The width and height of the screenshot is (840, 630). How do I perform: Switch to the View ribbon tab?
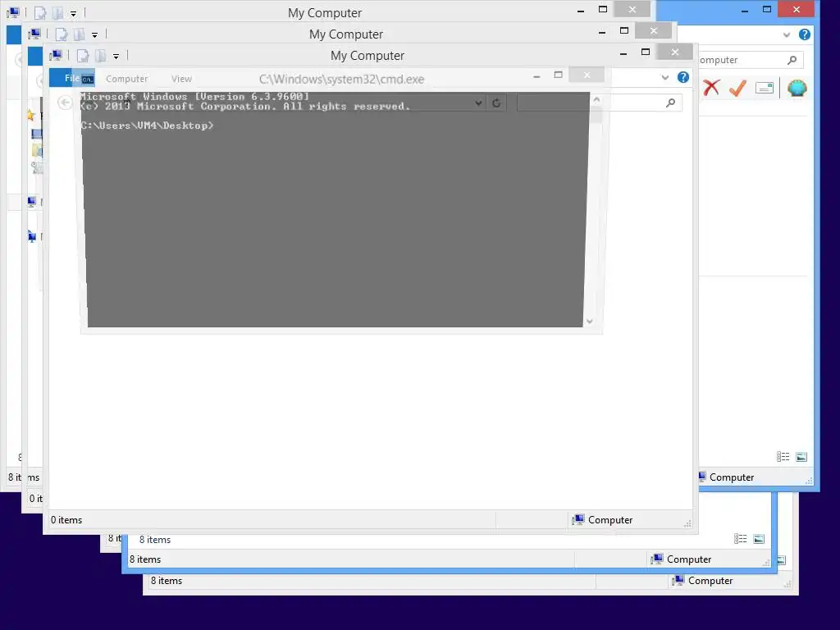click(181, 79)
